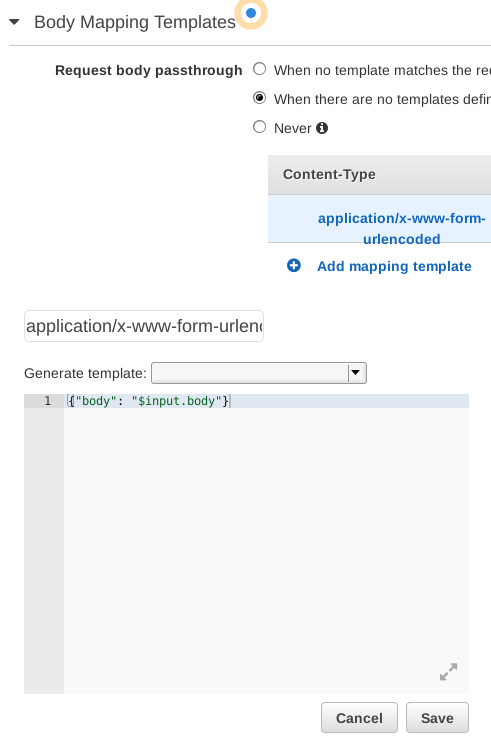The height and width of the screenshot is (738, 491).
Task: Select 'When no template matches' passthrough option
Action: 259,69
